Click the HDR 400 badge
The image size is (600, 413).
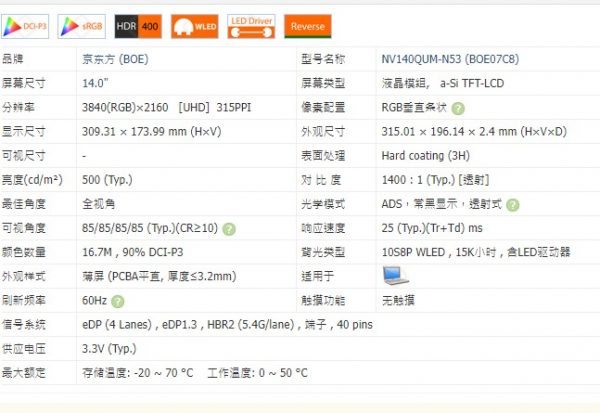coord(138,26)
